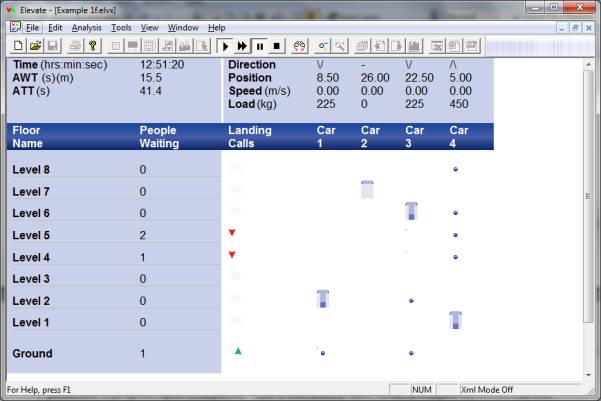Click the Help question mark icon
601x401 pixels.
93,46
